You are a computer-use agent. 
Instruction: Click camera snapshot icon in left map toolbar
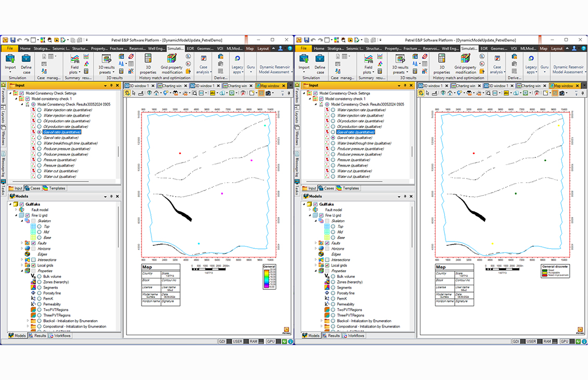pyautogui.click(x=268, y=93)
